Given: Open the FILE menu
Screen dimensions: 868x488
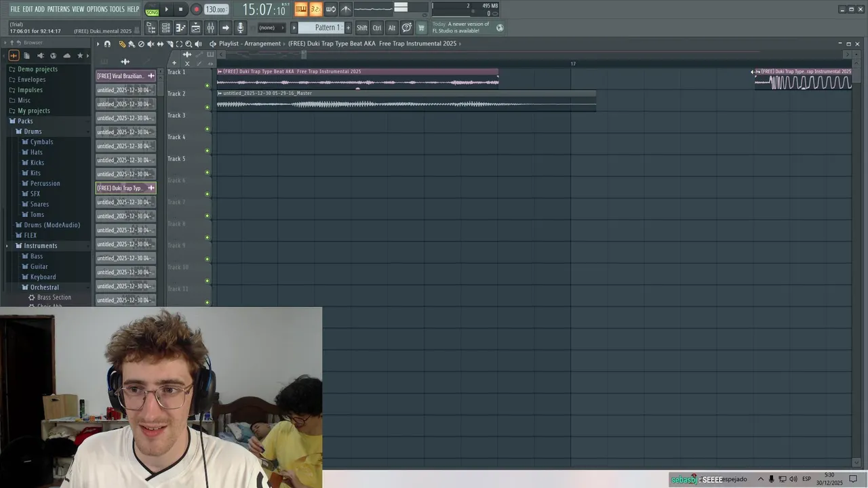Looking at the screenshot, I should tap(15, 9).
